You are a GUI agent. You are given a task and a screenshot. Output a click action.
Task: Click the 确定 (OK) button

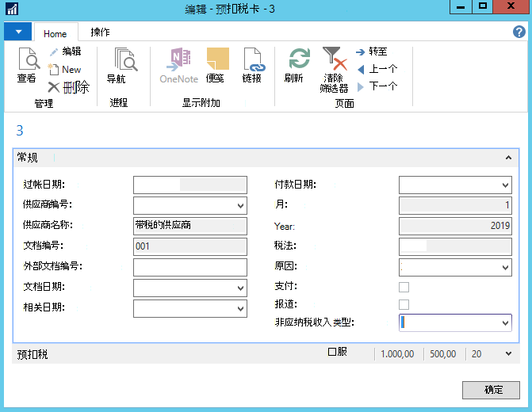coord(491,390)
